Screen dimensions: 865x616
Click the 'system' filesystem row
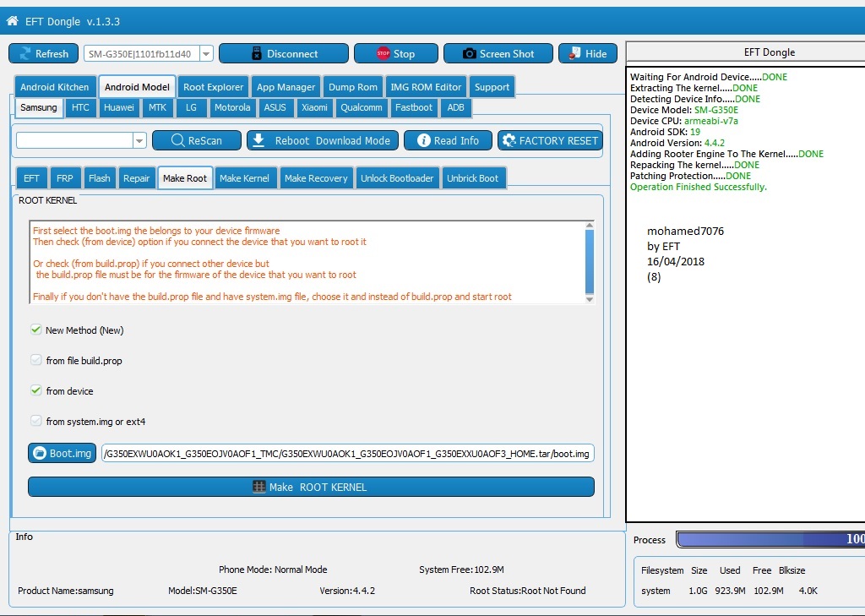(x=729, y=591)
